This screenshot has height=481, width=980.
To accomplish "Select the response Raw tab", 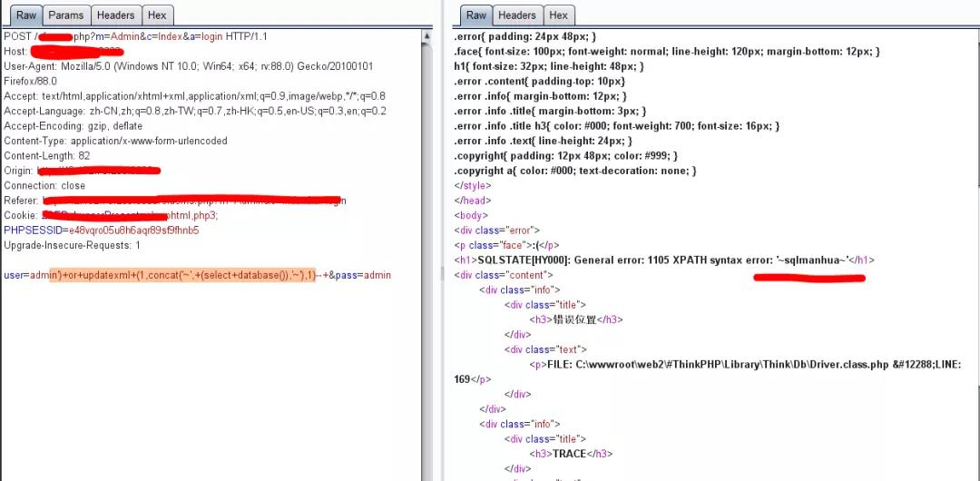I will 476,15.
